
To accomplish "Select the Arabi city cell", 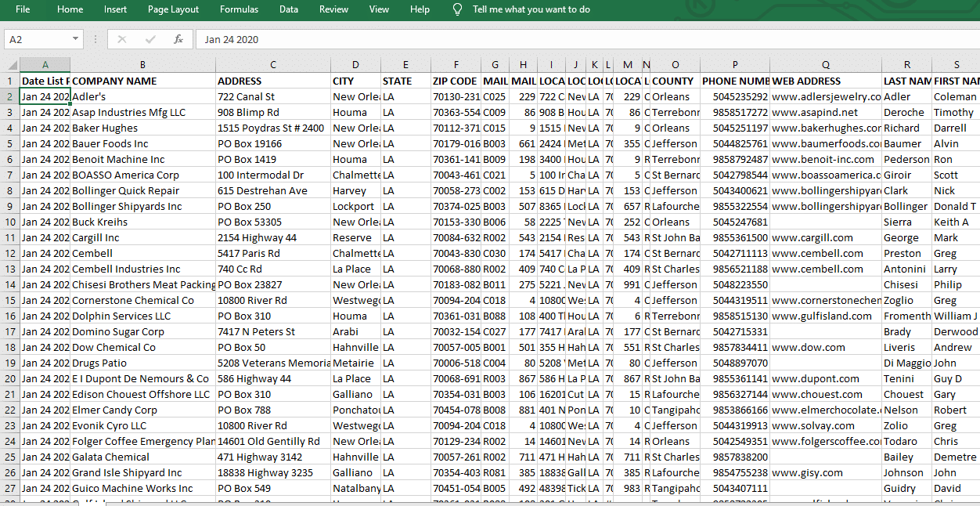I will click(355, 331).
